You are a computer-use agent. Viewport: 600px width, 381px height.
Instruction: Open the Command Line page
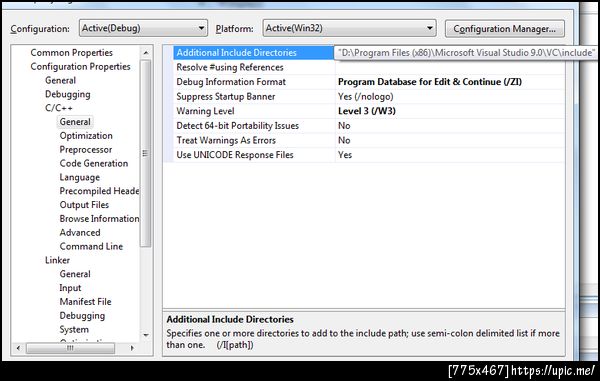(x=91, y=246)
